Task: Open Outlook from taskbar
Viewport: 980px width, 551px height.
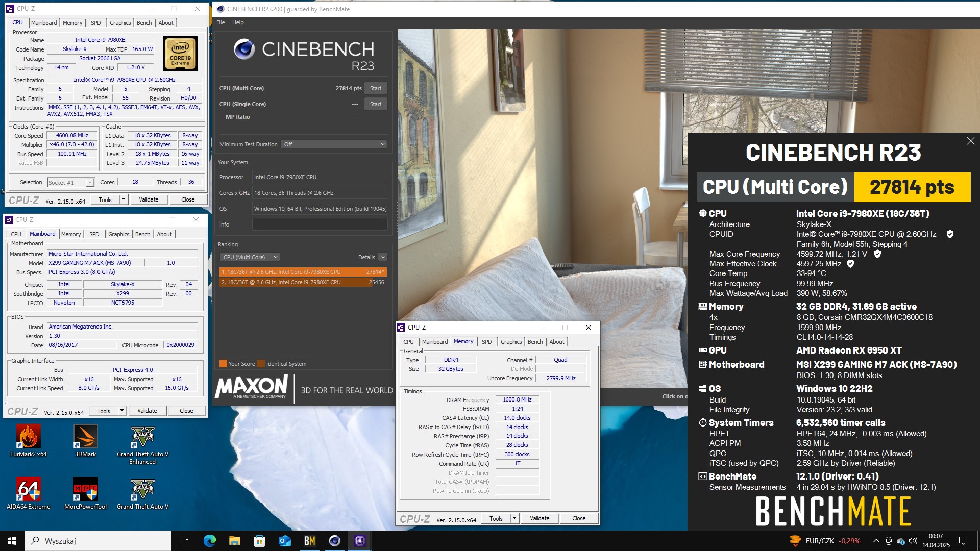Action: click(x=284, y=541)
